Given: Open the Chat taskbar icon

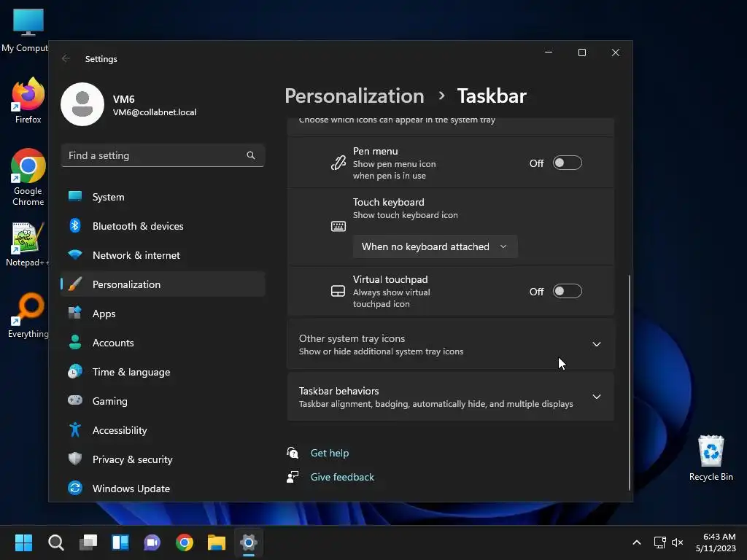Looking at the screenshot, I should click(x=152, y=542).
